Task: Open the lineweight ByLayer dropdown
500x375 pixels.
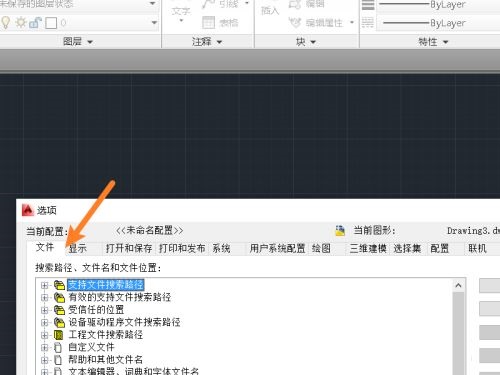Action: 438,5
